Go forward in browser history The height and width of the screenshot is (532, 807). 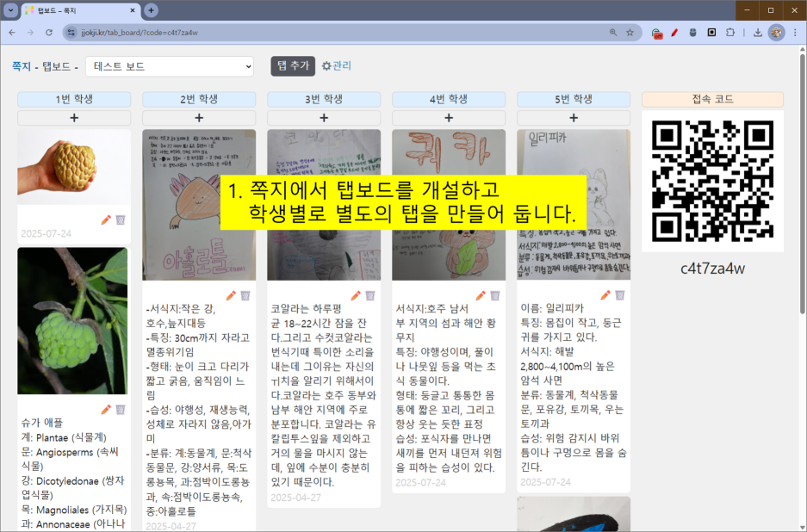pyautogui.click(x=30, y=33)
